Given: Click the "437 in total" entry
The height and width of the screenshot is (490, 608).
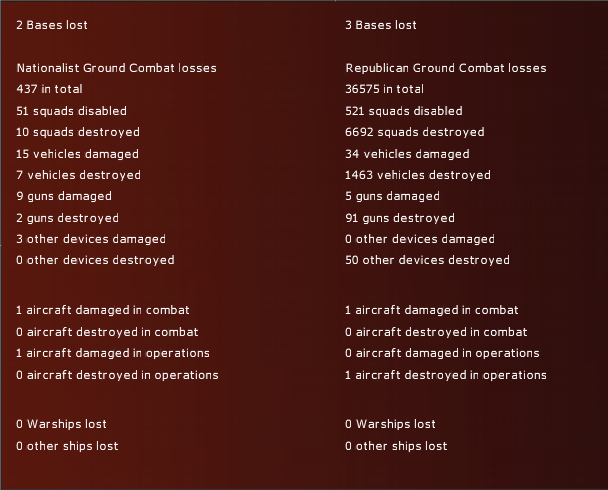Looking at the screenshot, I should click(51, 89).
